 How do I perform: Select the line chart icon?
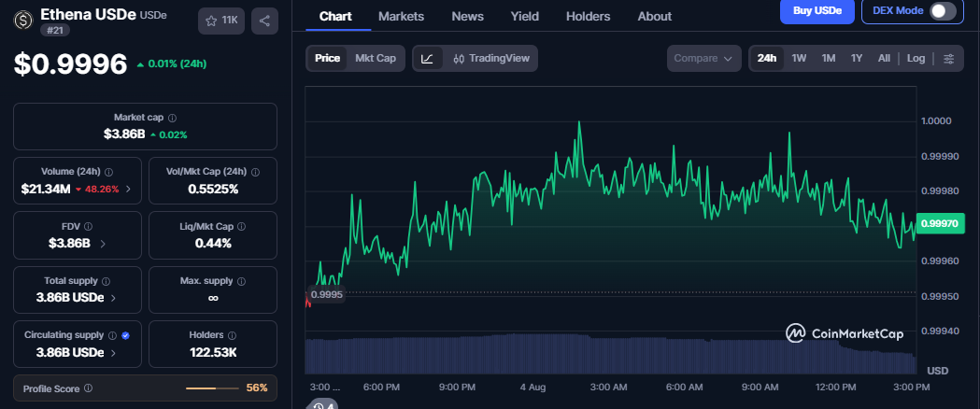coord(428,58)
